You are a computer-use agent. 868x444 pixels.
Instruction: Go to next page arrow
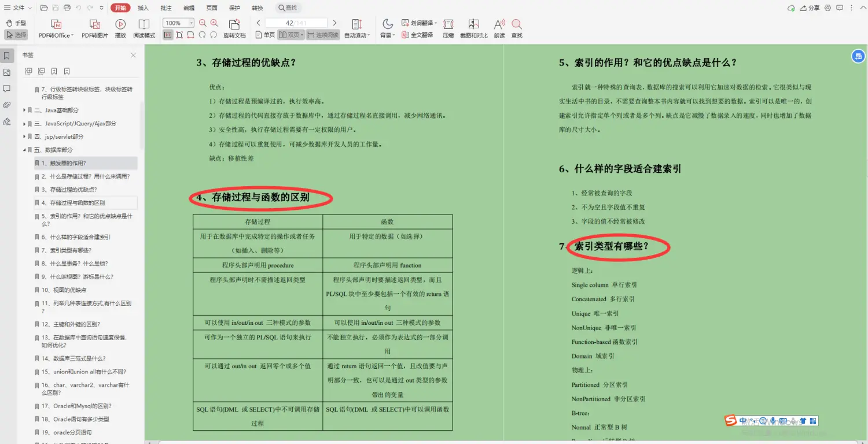click(334, 23)
